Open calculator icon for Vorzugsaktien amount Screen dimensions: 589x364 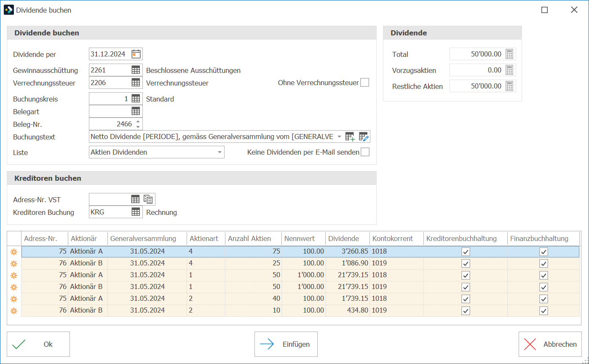pyautogui.click(x=509, y=70)
